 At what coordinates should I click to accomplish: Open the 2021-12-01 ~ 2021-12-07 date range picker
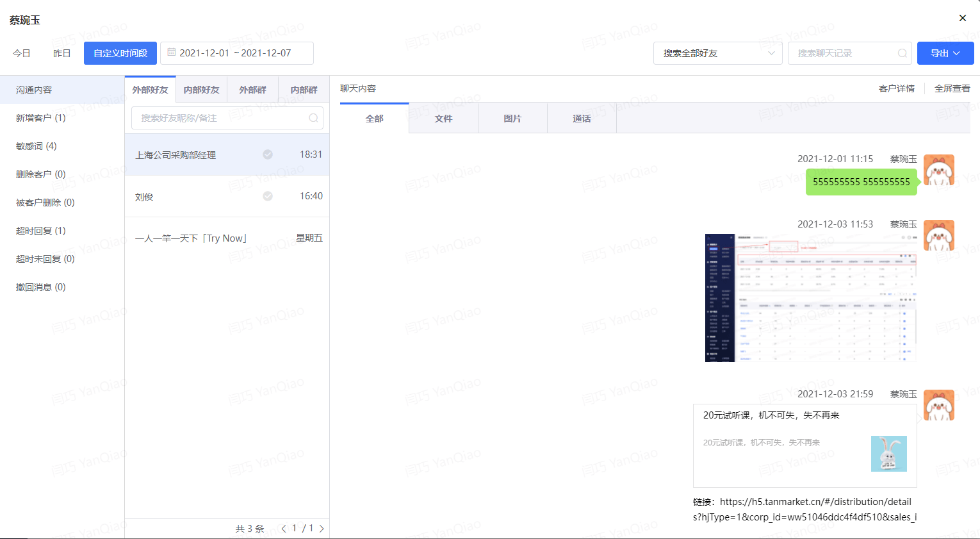(237, 53)
